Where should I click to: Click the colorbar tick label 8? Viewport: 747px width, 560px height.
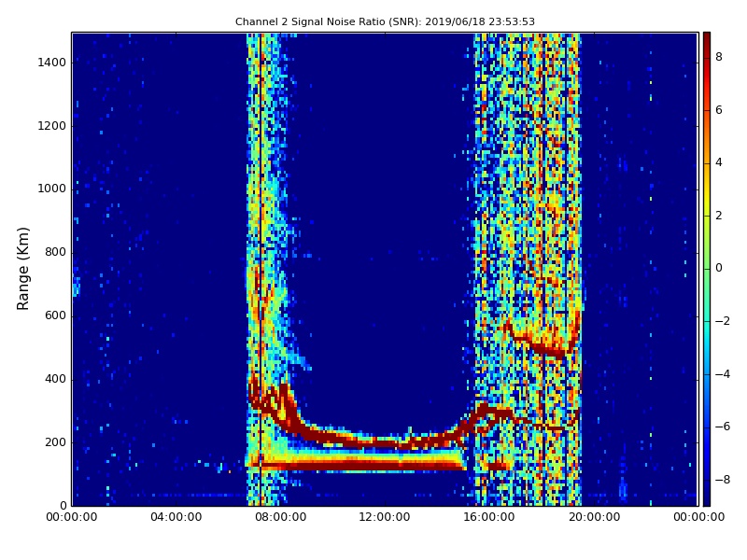click(x=719, y=57)
